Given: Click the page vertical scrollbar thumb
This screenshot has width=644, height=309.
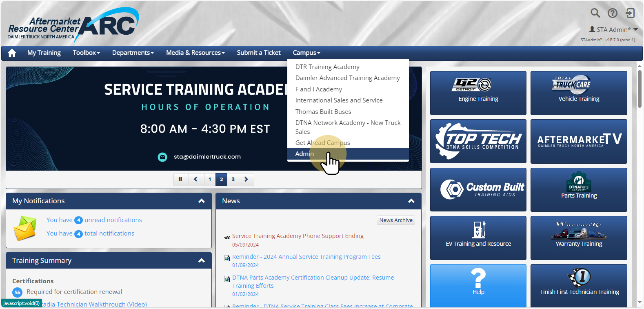Looking at the screenshot, I should (x=640, y=89).
